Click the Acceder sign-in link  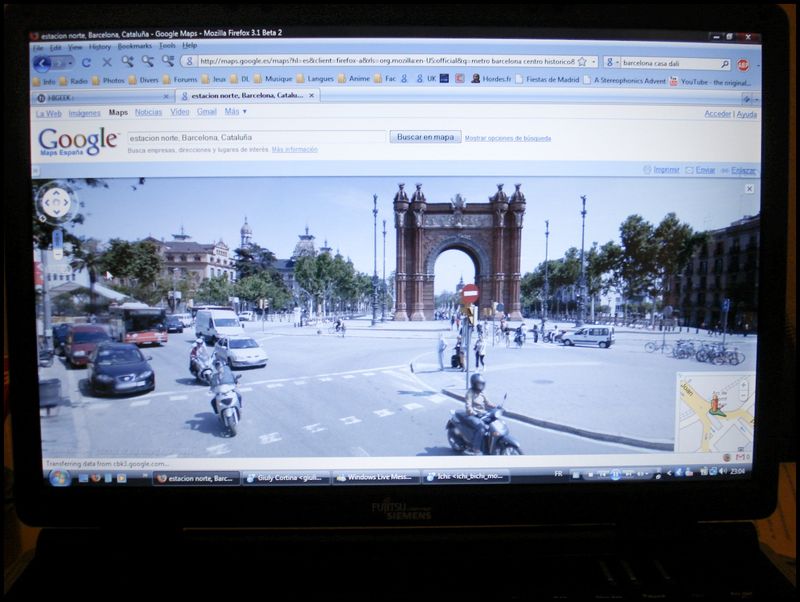pyautogui.click(x=717, y=114)
